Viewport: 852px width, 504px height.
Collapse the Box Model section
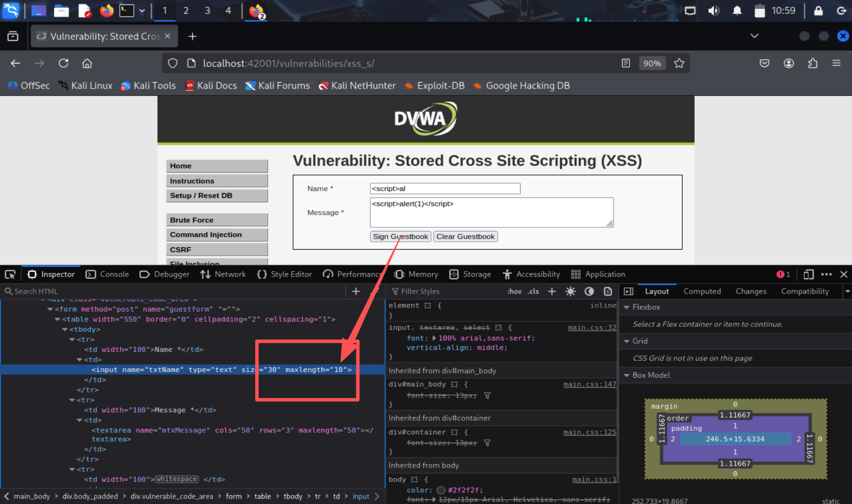pyautogui.click(x=627, y=375)
